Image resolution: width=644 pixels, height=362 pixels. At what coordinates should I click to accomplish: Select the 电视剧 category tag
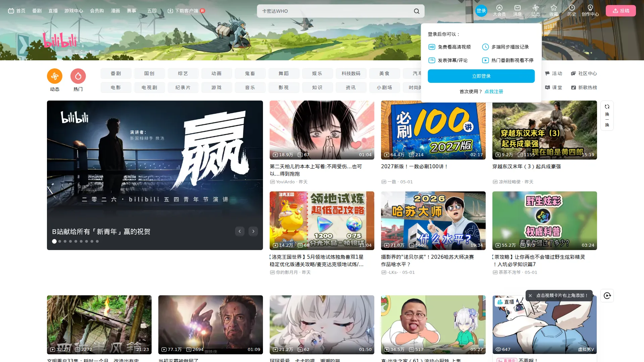[x=149, y=87]
